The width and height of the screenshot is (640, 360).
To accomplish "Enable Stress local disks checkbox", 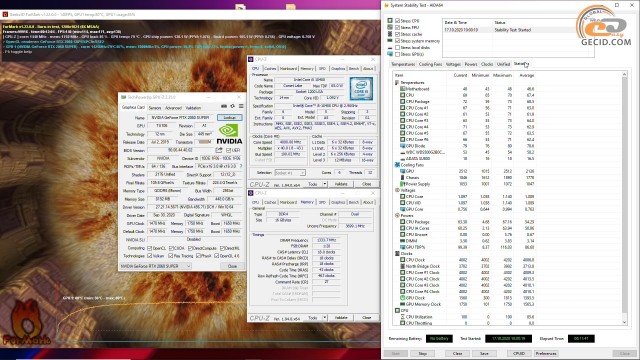I will pos(397,48).
